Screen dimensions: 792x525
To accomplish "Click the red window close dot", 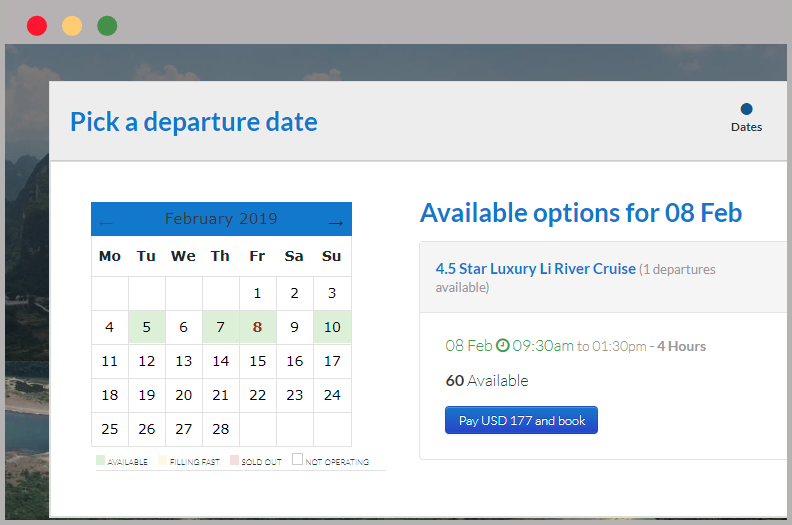I will (37, 26).
